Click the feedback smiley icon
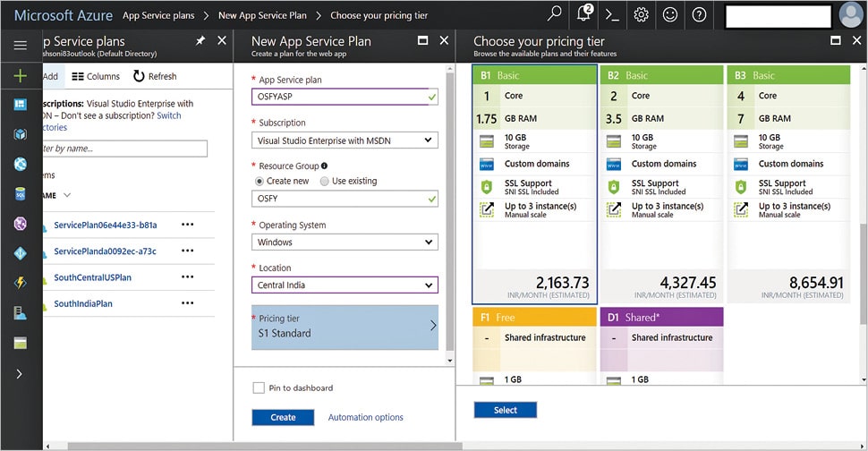Screen dimensions: 868x451 (670, 14)
